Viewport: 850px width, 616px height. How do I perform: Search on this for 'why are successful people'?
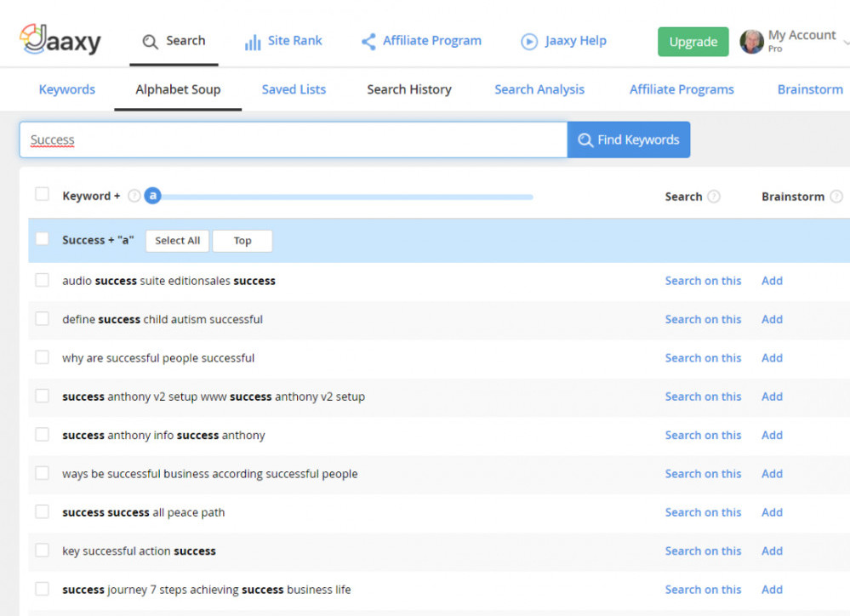tap(703, 358)
